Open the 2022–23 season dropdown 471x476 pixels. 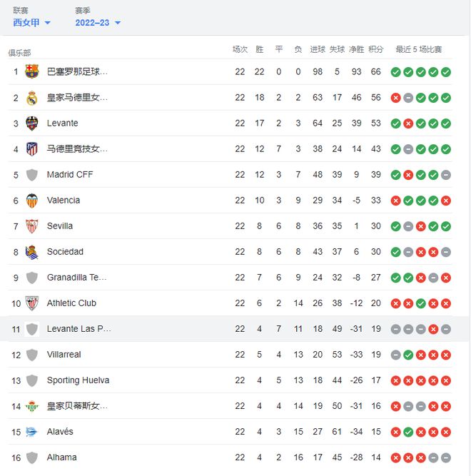[x=98, y=23]
